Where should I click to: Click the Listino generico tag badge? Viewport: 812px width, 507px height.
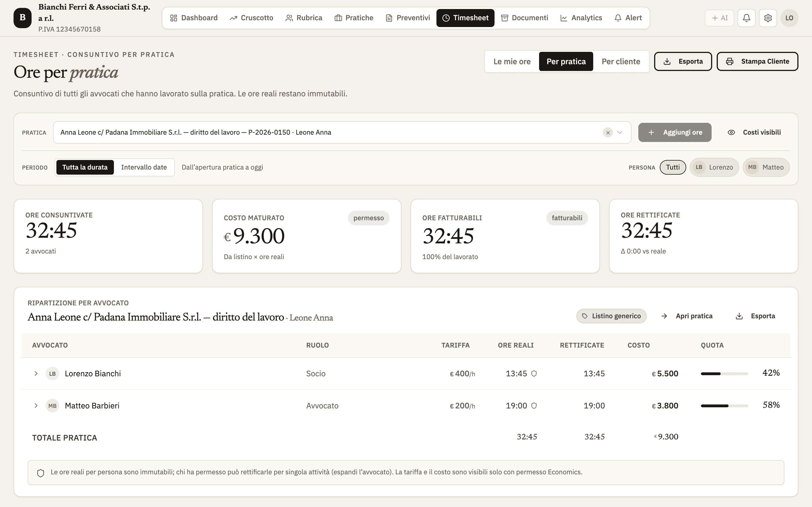(611, 316)
